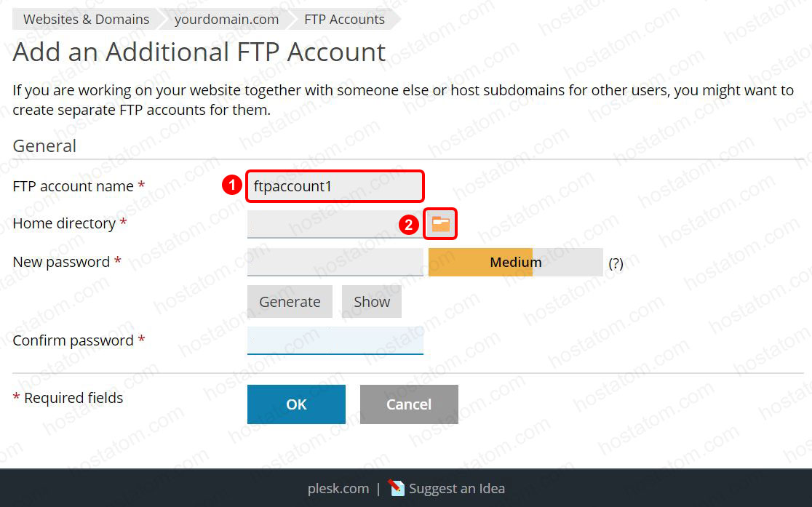Screen dimensions: 812x507
Task: Navigate to Websites & Domains breadcrumb
Action: (x=85, y=19)
